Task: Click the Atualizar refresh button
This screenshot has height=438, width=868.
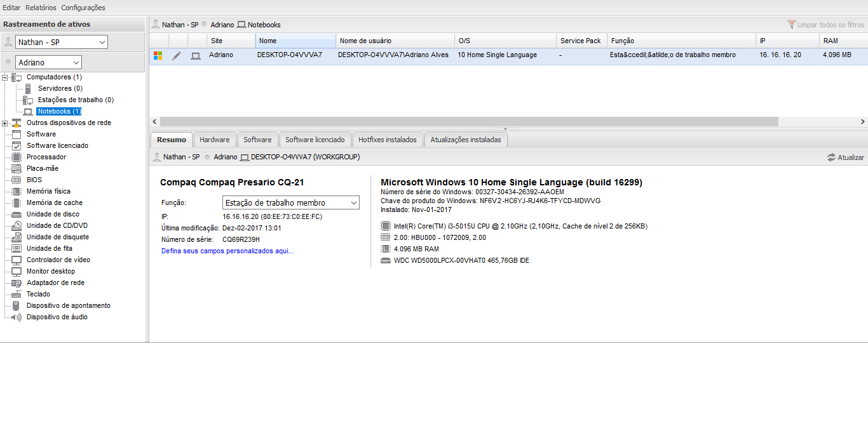Action: click(x=846, y=157)
